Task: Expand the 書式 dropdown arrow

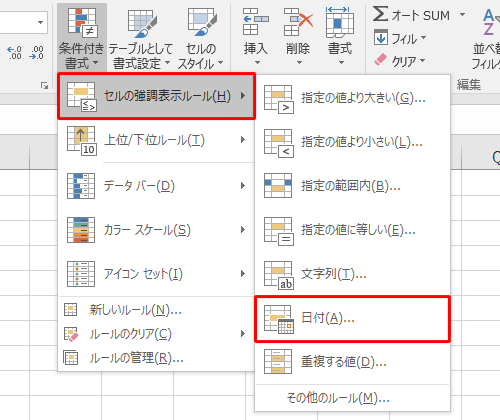Action: [x=341, y=62]
